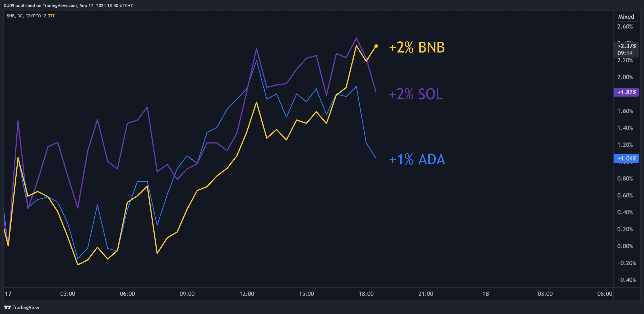Select the +2.37% BNB price label
644x314 pixels.
pos(626,46)
